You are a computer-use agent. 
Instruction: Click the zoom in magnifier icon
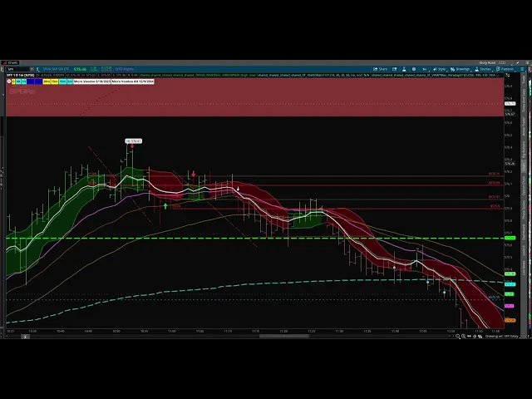pyautogui.click(x=458, y=336)
